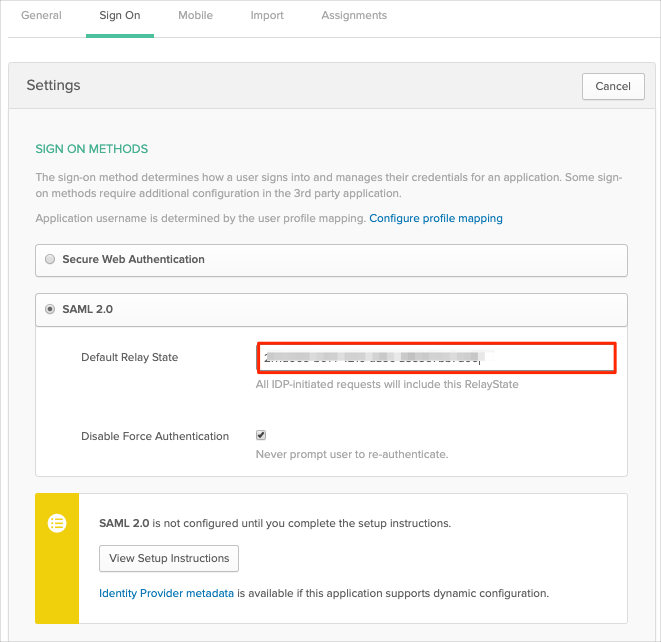Select the Secure Web Authentication radio button
Viewport: 661px width, 642px height.
(x=50, y=259)
